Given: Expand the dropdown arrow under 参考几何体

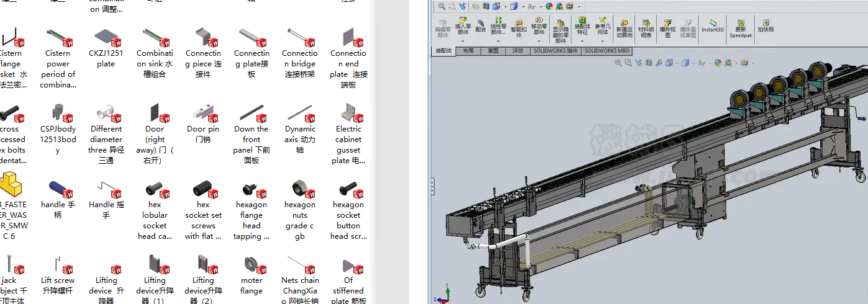Looking at the screenshot, I should 602,41.
